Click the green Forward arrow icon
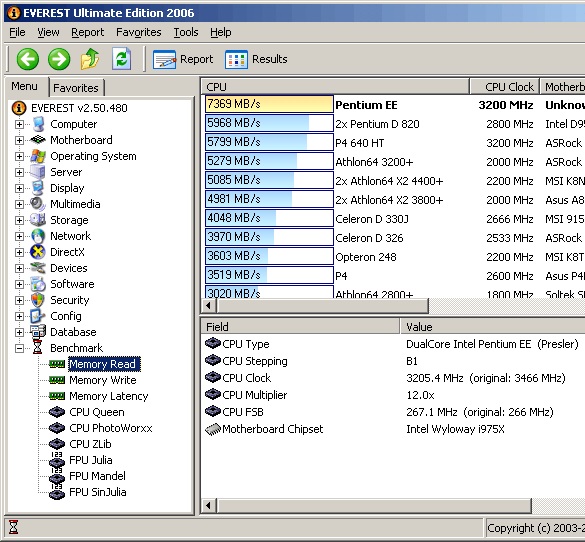The image size is (585, 542). [59, 59]
